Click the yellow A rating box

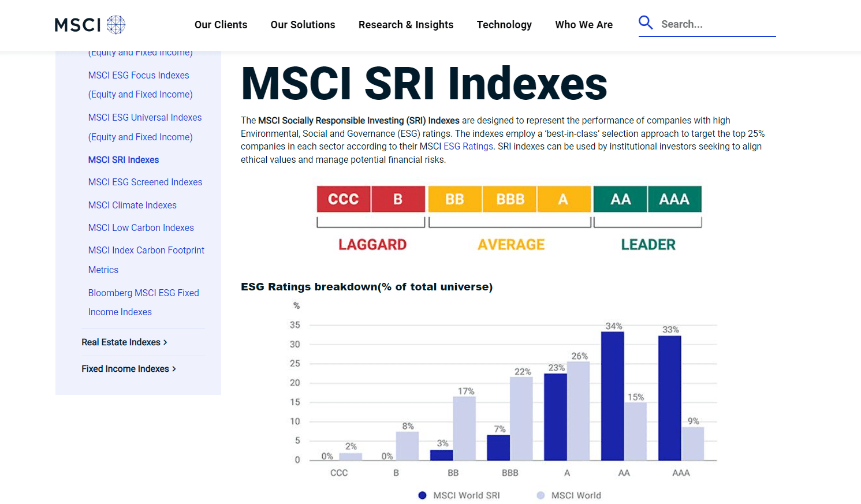tap(564, 199)
